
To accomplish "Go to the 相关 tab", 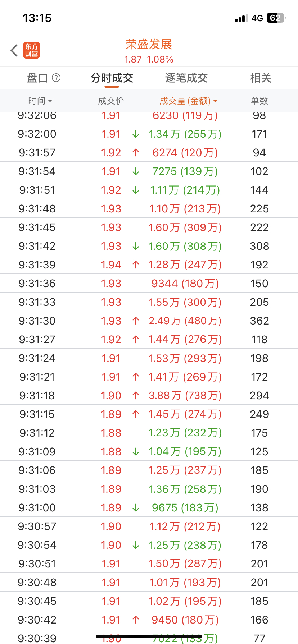I will click(x=261, y=78).
